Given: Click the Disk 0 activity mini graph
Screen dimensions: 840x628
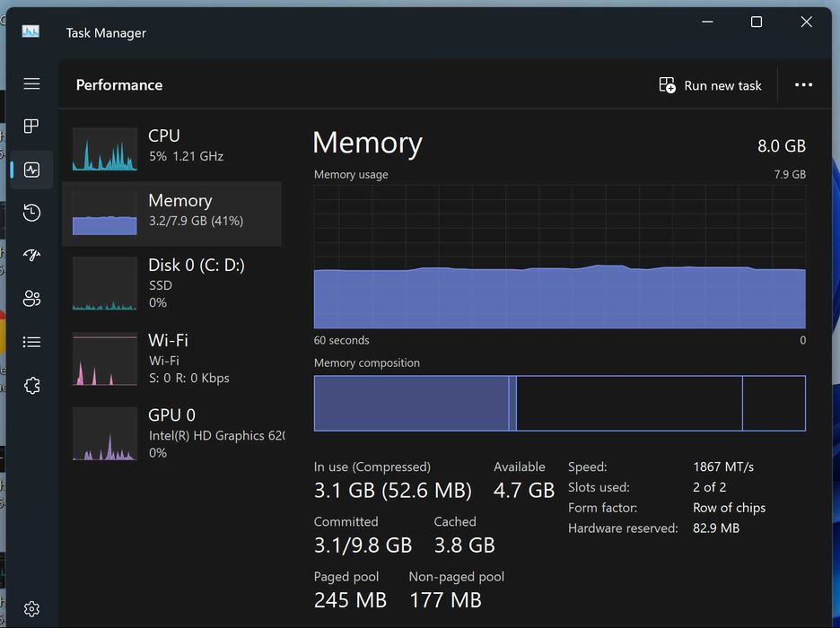Looking at the screenshot, I should [105, 283].
